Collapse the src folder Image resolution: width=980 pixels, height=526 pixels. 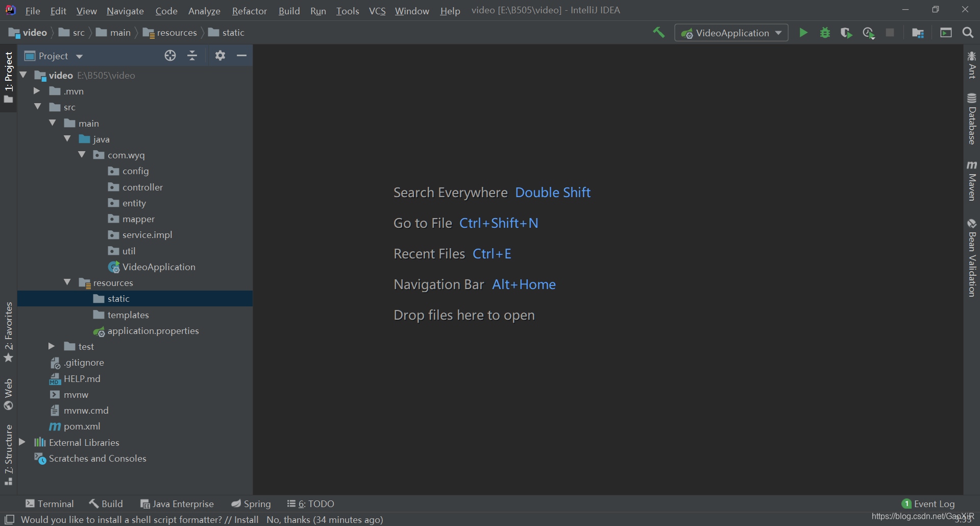pos(38,107)
